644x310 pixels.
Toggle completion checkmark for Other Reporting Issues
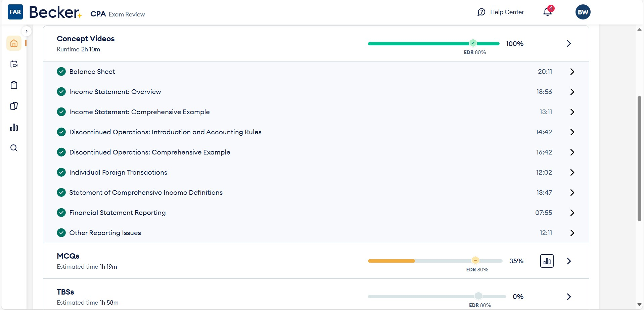(x=61, y=232)
